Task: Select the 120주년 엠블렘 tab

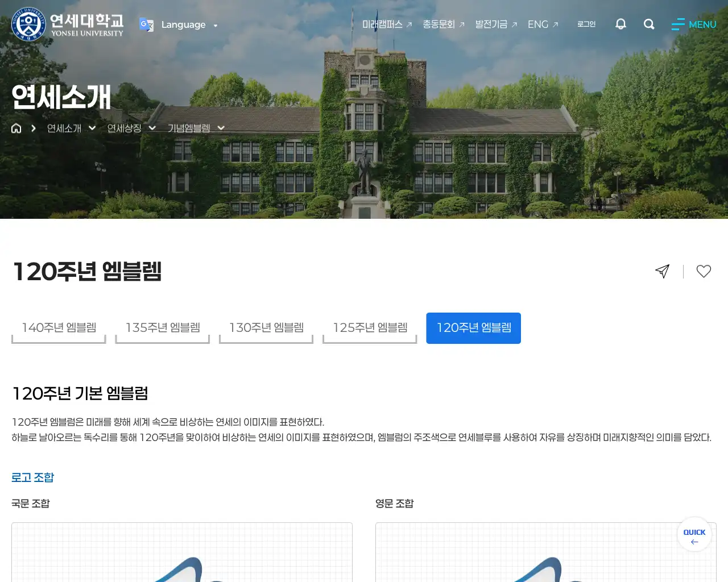Action: pyautogui.click(x=474, y=328)
